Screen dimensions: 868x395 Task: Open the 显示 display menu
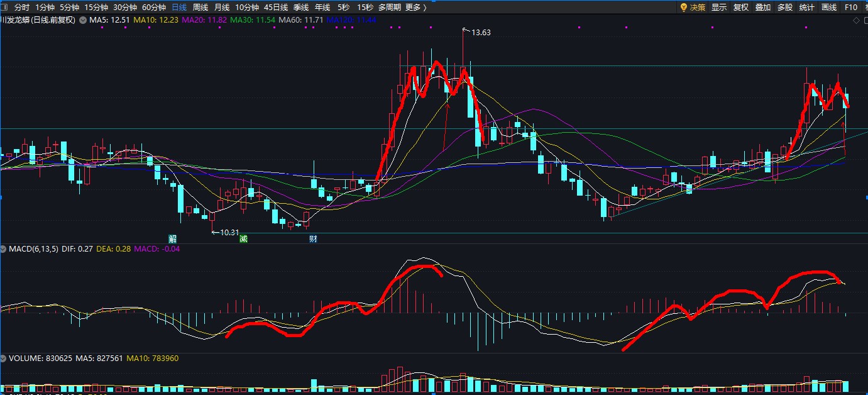(x=719, y=8)
